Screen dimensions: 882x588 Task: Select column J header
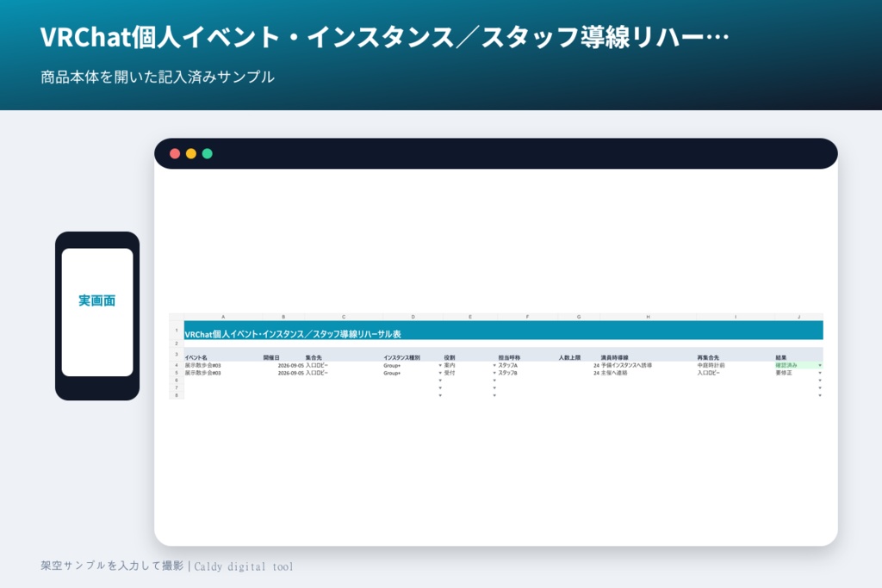[798, 317]
